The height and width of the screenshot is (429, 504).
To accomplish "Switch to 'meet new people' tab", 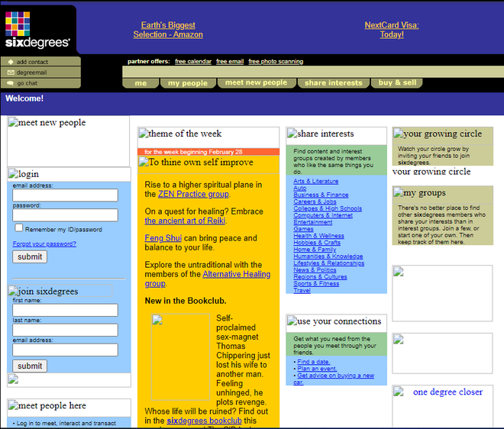I will click(256, 82).
